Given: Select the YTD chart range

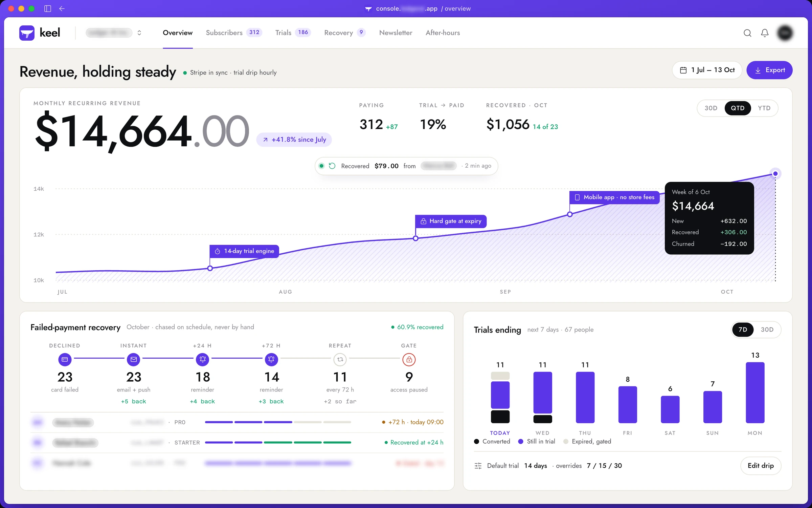Looking at the screenshot, I should click(764, 108).
